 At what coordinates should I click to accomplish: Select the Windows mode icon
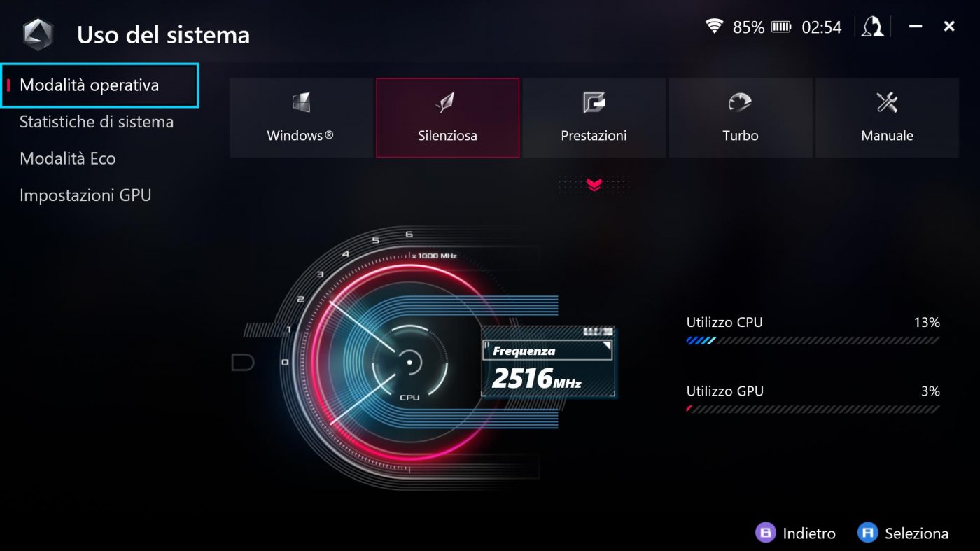(x=301, y=103)
